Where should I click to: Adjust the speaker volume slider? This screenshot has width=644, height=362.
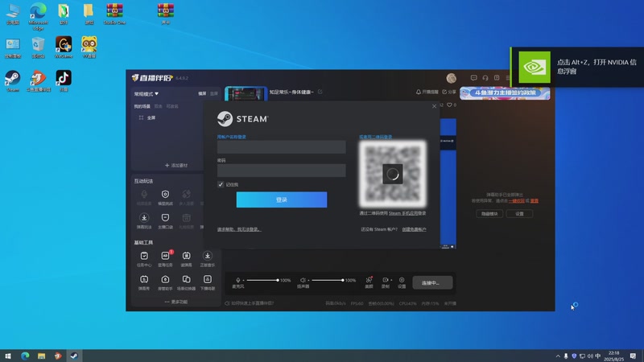[x=328, y=280]
